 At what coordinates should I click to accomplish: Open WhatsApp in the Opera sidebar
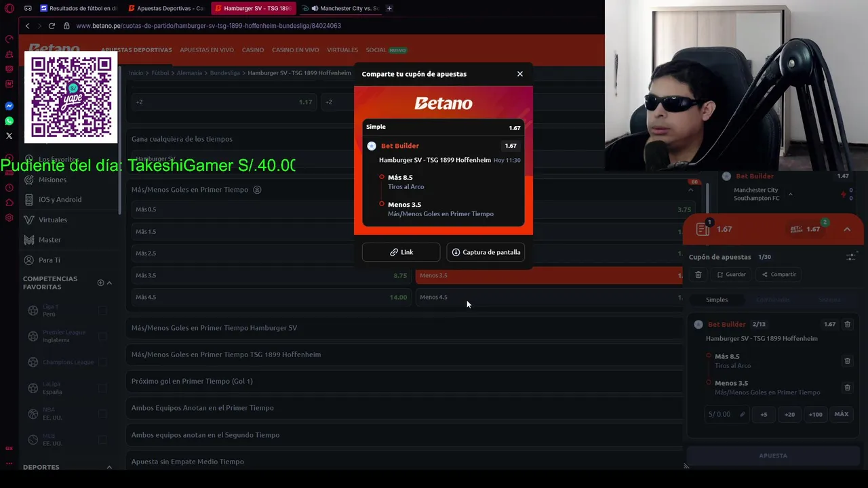coord(9,121)
